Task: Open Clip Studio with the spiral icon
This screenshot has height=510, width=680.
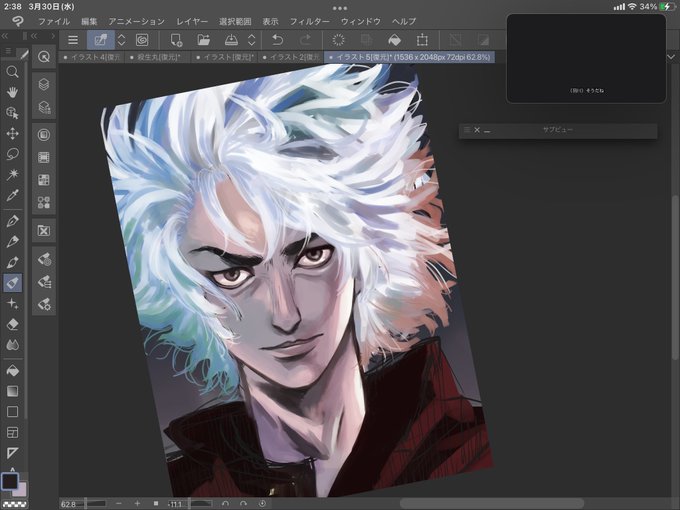Action: (x=142, y=40)
